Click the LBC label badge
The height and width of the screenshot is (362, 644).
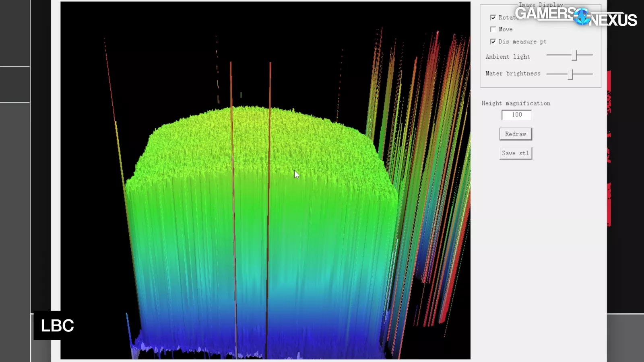click(x=57, y=325)
